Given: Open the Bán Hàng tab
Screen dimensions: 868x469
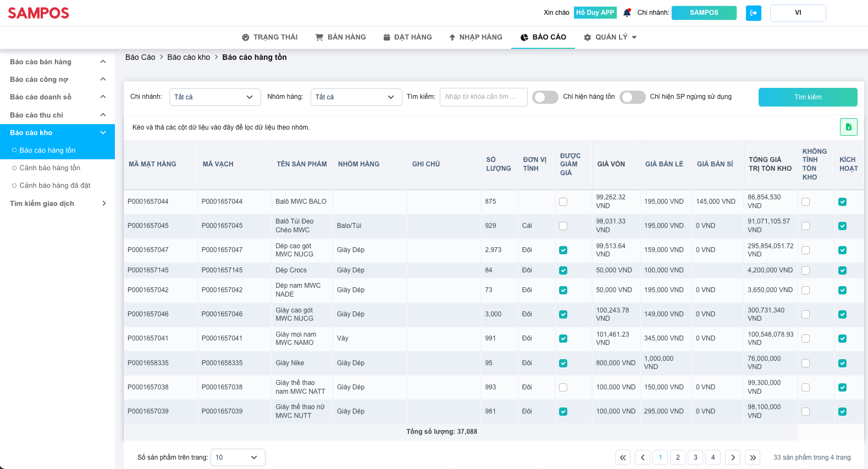Looking at the screenshot, I should [341, 37].
